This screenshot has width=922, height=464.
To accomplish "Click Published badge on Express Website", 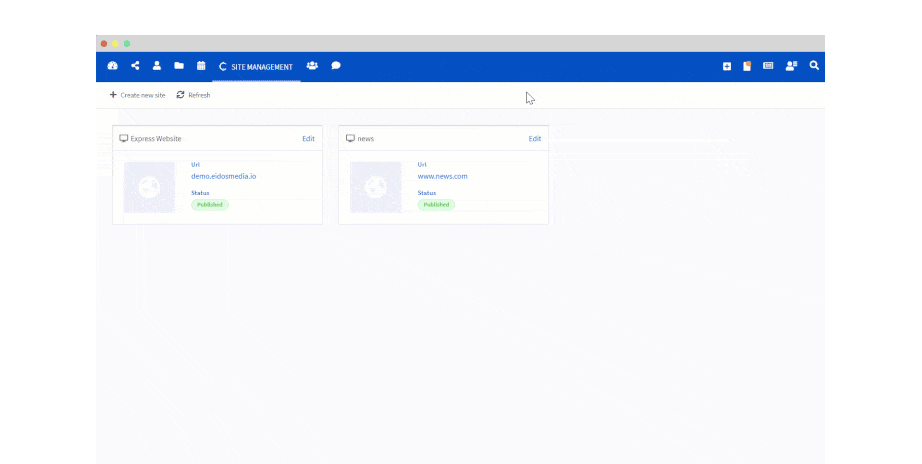I will (210, 205).
